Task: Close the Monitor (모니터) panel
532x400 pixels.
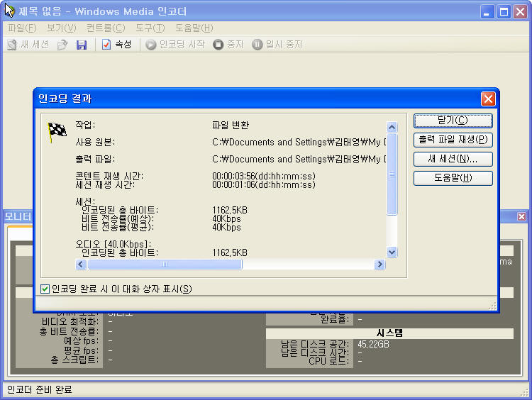Action: coord(522,216)
